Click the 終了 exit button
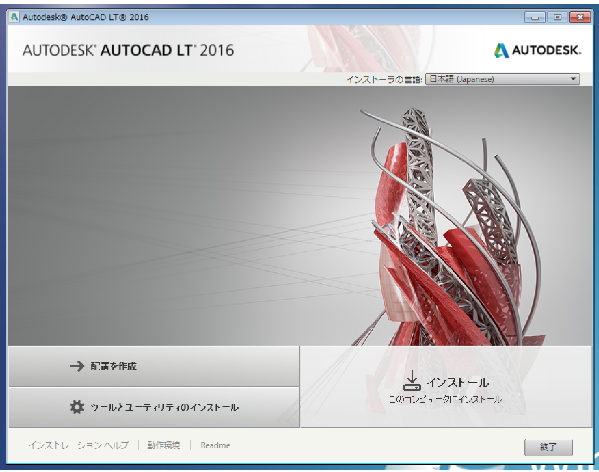Image resolution: width=599 pixels, height=472 pixels. click(x=548, y=447)
